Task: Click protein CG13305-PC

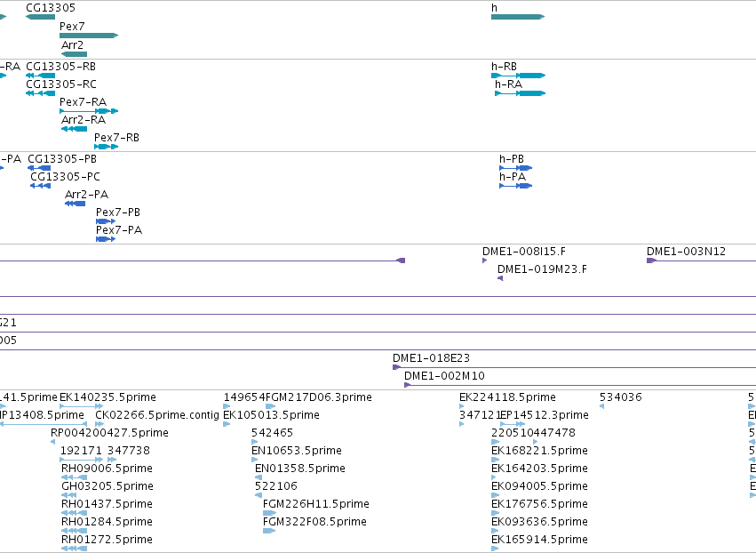Action: (x=41, y=186)
